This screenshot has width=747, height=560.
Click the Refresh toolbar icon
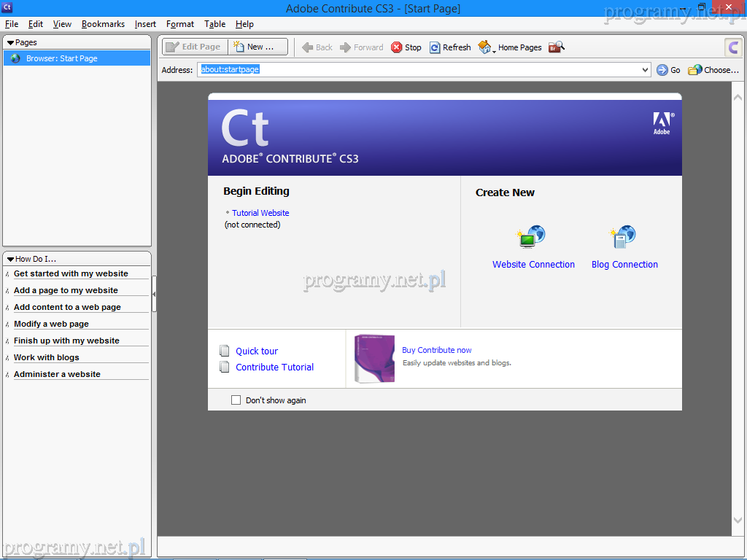(435, 47)
